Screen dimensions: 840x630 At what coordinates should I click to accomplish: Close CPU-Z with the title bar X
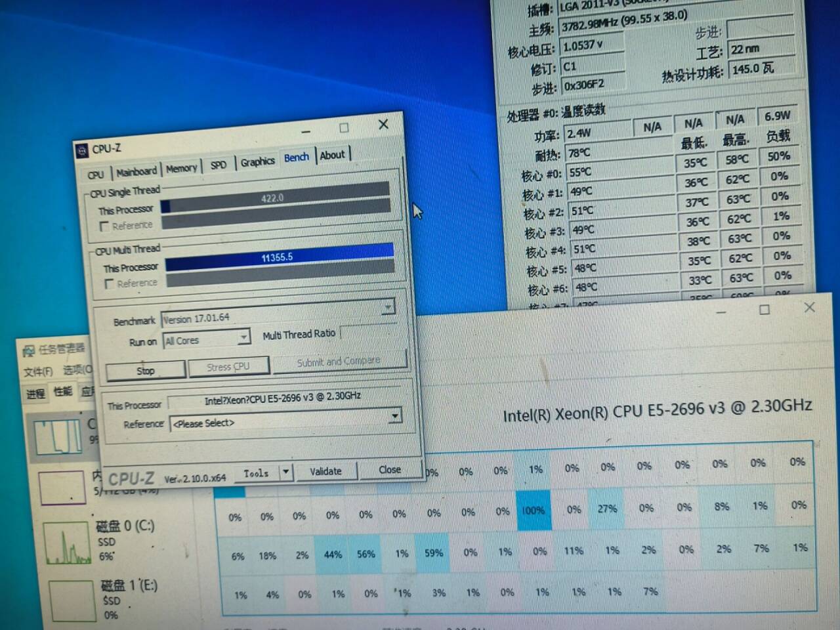pyautogui.click(x=384, y=124)
